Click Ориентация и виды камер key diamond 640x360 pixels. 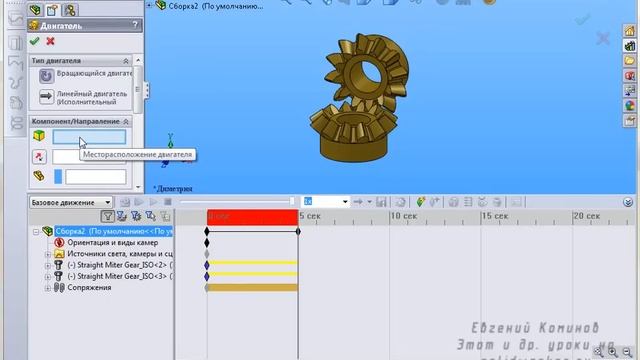[207, 243]
